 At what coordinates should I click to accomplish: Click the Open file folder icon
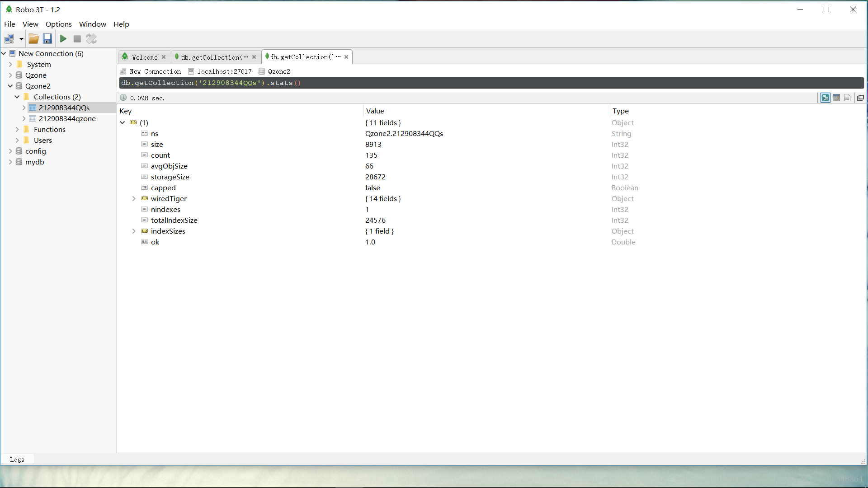click(x=33, y=39)
